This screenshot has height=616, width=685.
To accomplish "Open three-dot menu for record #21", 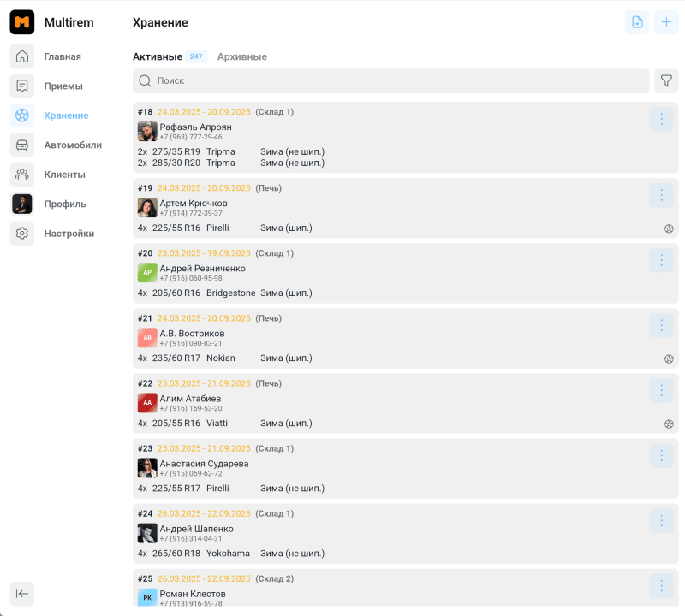I will click(661, 325).
